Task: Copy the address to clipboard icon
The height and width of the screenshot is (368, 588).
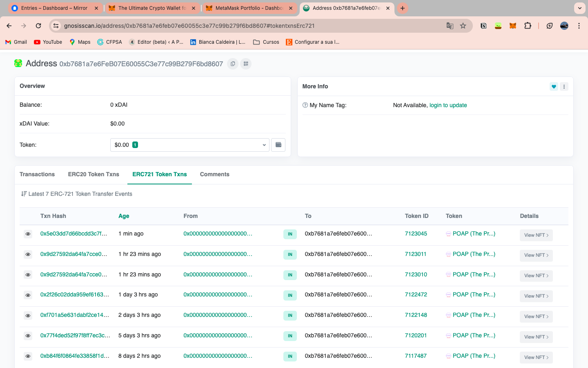Action: (x=233, y=64)
